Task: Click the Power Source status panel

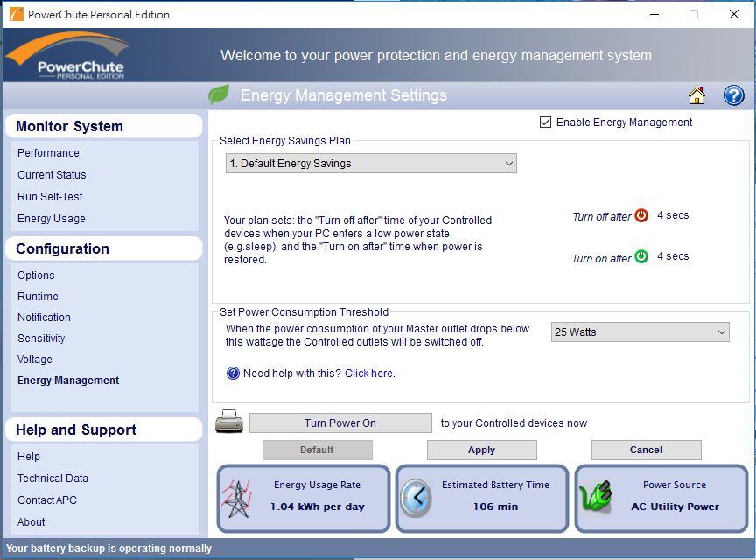Action: (661, 499)
